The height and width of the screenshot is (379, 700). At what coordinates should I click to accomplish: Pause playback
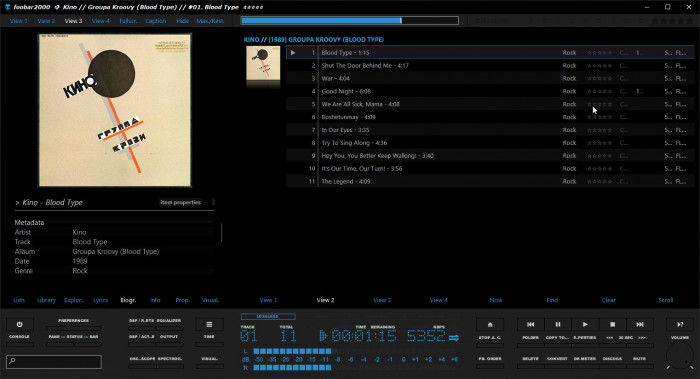[x=558, y=325]
